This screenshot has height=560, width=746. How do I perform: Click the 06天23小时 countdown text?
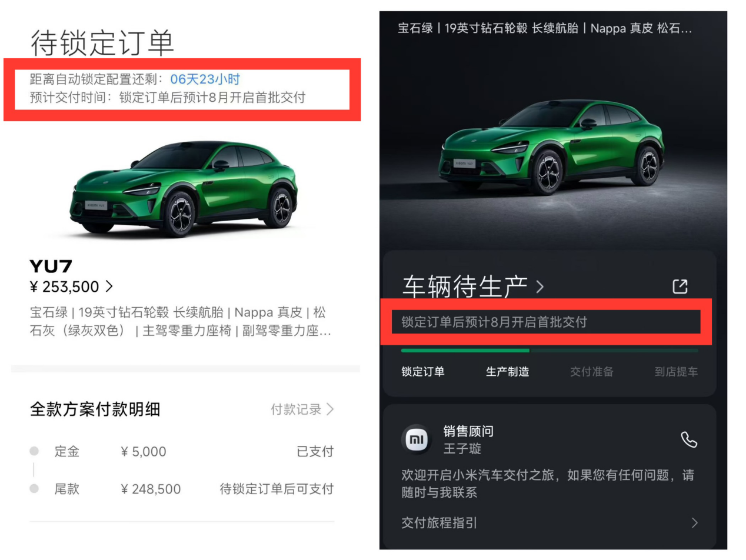205,79
